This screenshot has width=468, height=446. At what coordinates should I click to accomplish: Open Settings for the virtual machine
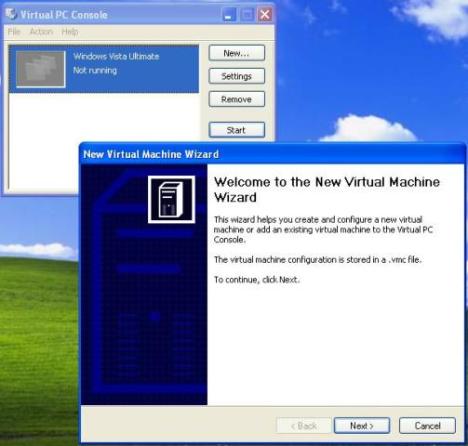click(x=237, y=76)
